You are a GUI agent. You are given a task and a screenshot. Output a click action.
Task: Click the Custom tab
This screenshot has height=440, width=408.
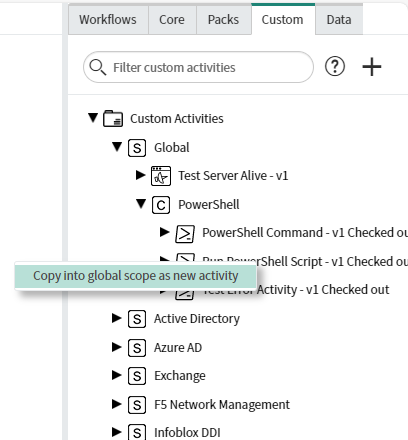click(283, 20)
